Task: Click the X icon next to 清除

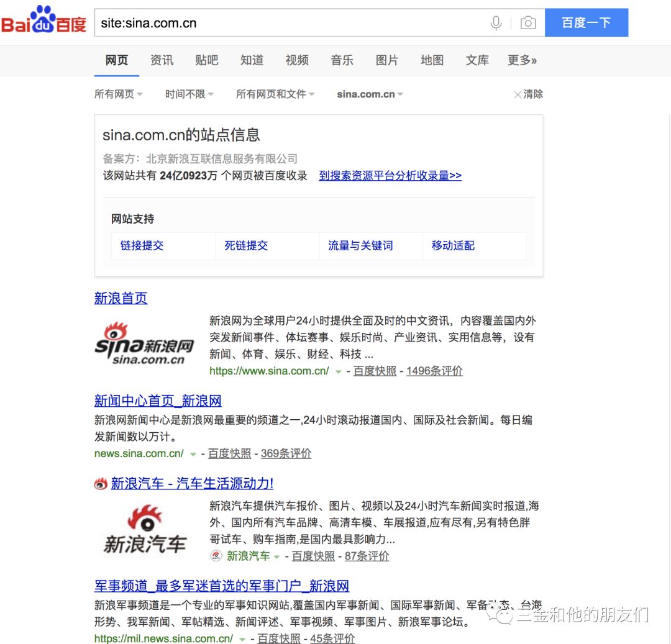Action: tap(518, 94)
